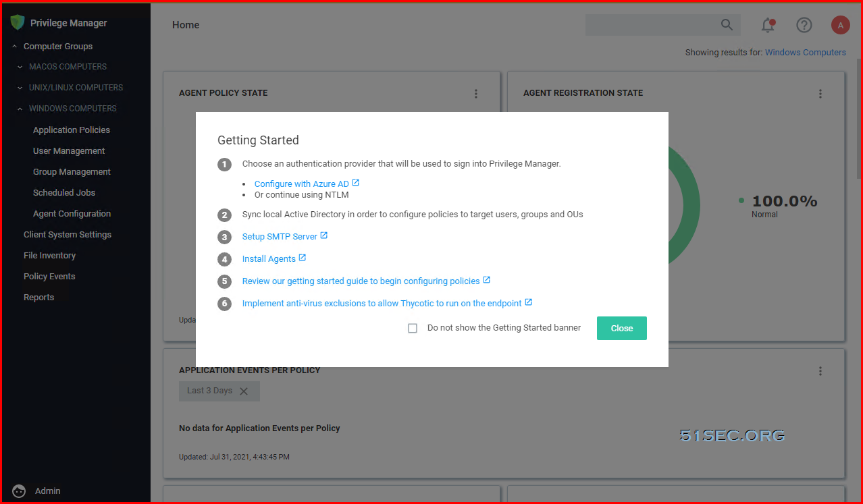
Task: Click external link icon beside anti-virus exclusions
Action: click(529, 302)
